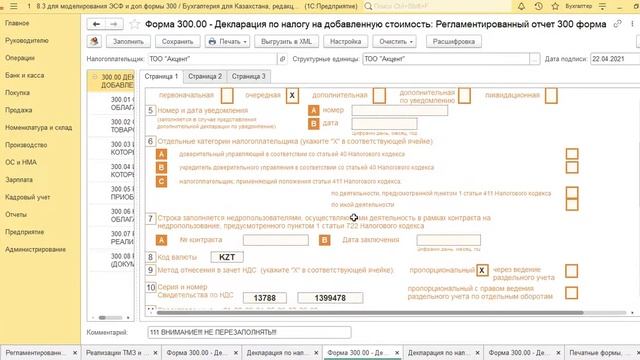Open history clock icon
This screenshot has height=360, width=640.
tap(538, 6)
